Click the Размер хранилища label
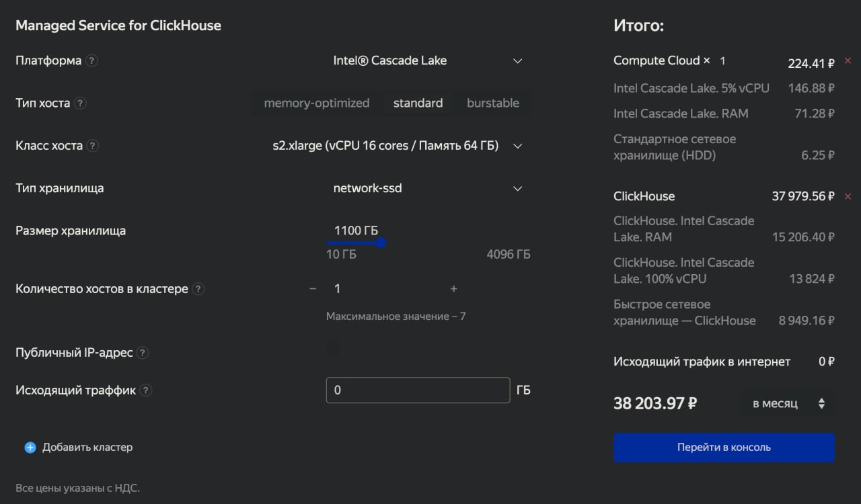Screen dimensions: 861x504 (x=71, y=230)
